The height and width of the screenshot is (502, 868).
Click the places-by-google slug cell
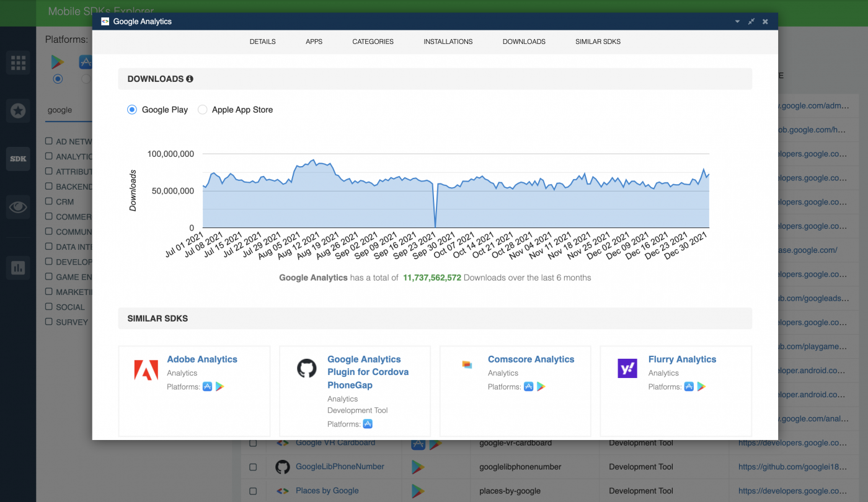[510, 491]
